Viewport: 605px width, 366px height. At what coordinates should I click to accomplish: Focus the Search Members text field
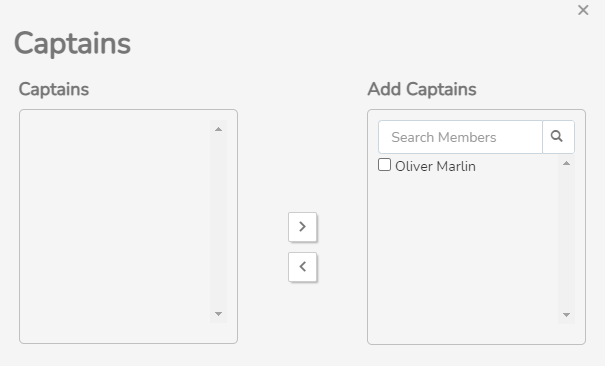460,137
